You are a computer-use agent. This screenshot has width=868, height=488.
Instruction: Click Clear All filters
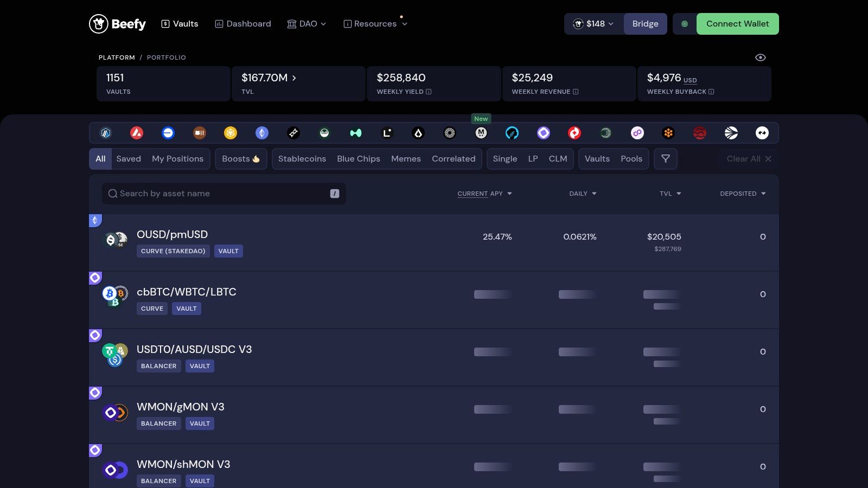tap(749, 159)
